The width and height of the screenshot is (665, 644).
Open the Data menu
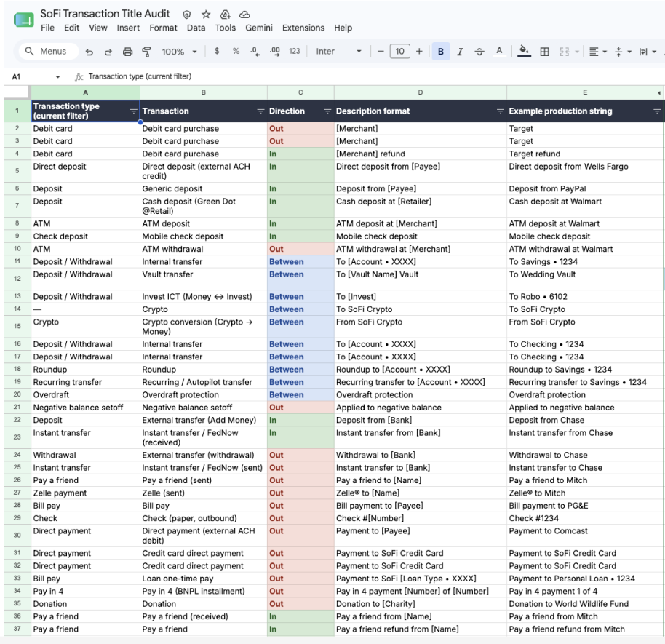[x=196, y=28]
